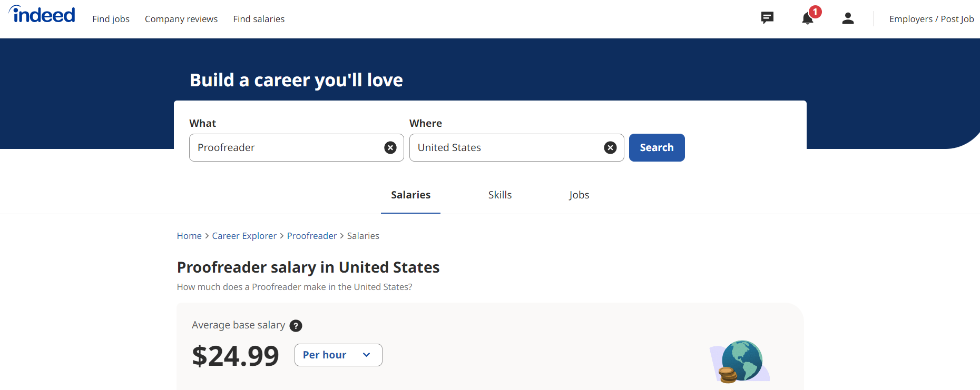
Task: Open Company reviews
Action: click(x=181, y=19)
